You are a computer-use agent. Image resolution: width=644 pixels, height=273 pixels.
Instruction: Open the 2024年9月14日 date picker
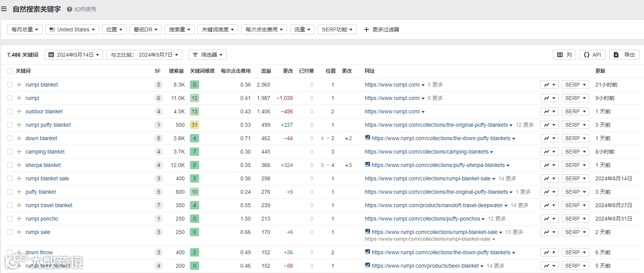point(74,55)
